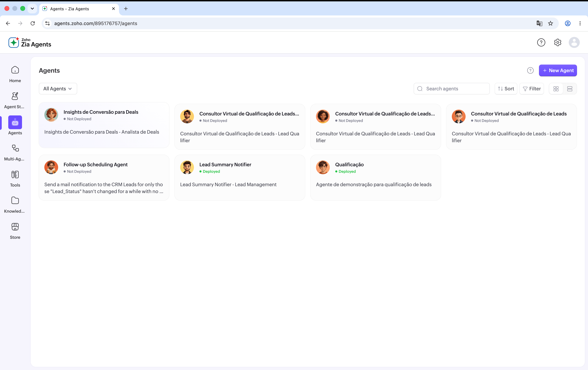Reload the page

pyautogui.click(x=33, y=23)
